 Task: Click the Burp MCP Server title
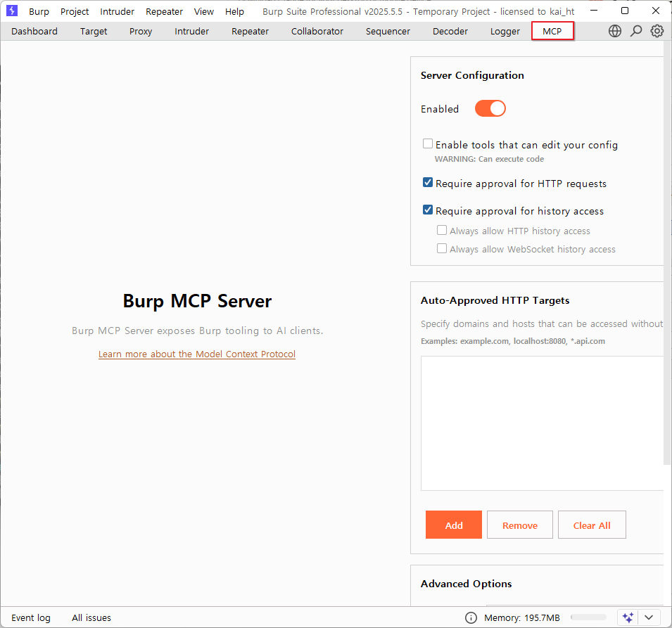[197, 301]
